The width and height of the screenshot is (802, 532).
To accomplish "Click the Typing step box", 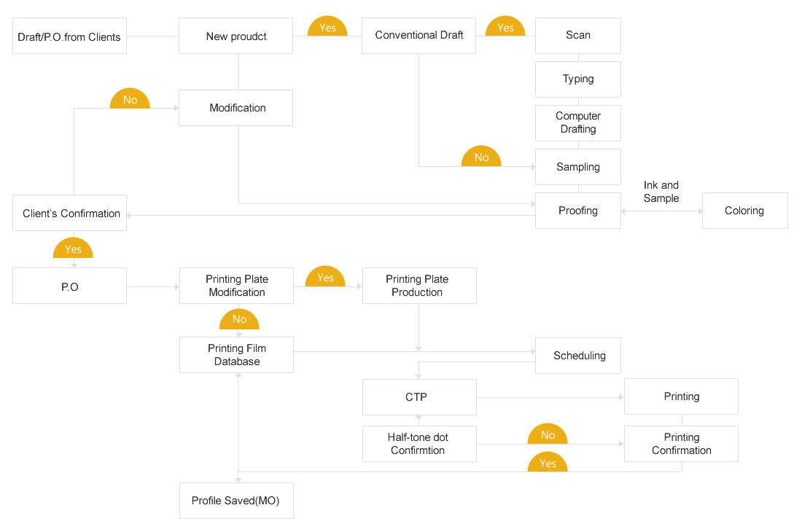I will (577, 79).
